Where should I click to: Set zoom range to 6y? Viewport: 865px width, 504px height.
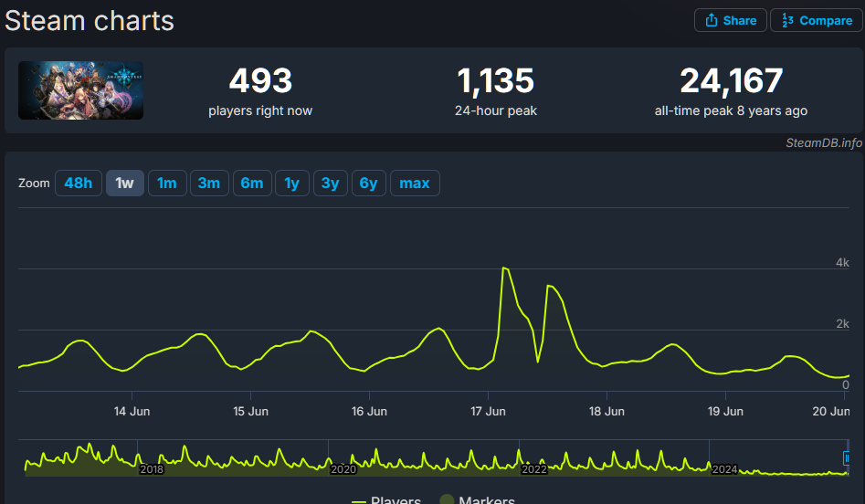(x=368, y=184)
